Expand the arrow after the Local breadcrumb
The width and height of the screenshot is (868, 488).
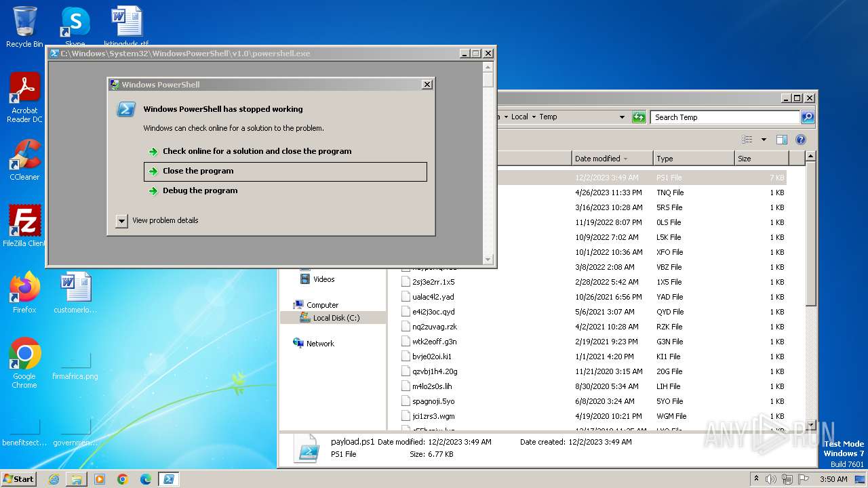[534, 117]
